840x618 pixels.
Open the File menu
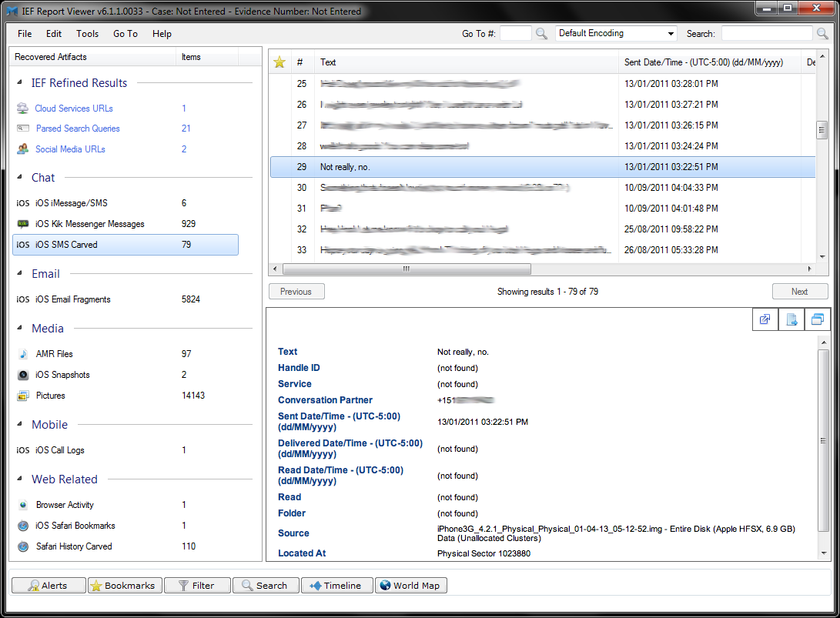click(25, 34)
